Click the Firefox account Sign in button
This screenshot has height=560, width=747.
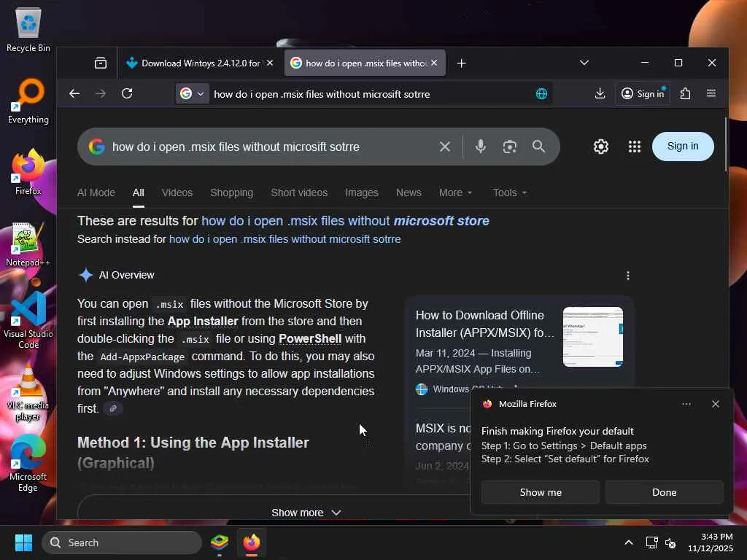tap(643, 93)
